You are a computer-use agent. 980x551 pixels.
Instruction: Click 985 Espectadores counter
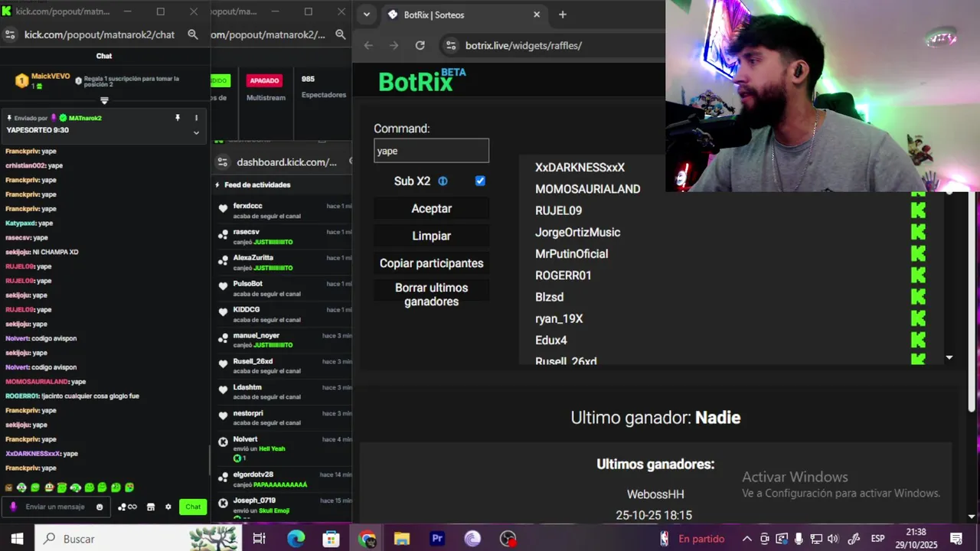click(324, 86)
